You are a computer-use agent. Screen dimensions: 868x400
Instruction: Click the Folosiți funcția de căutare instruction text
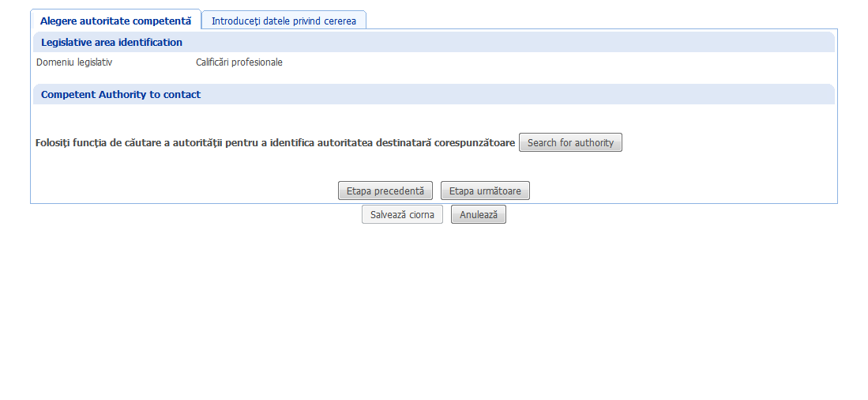point(275,143)
